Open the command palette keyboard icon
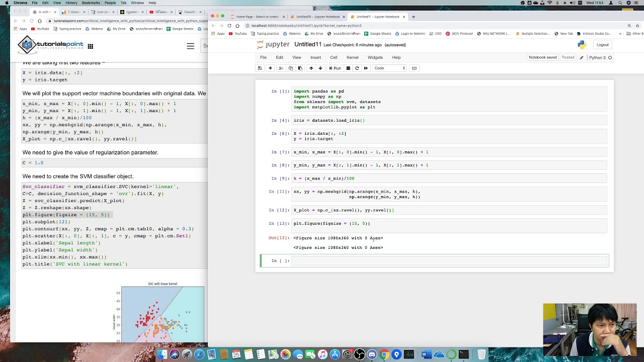This screenshot has width=644, height=362. pyautogui.click(x=414, y=68)
